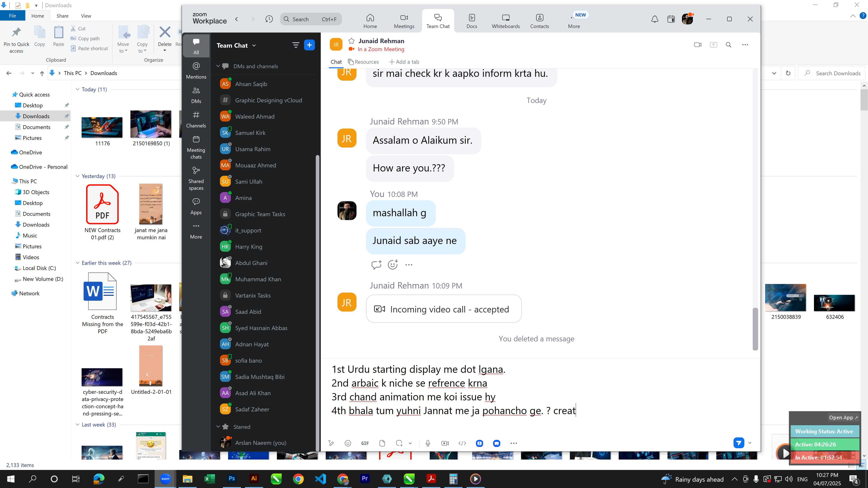Switch to Resources tab in chat

[363, 62]
